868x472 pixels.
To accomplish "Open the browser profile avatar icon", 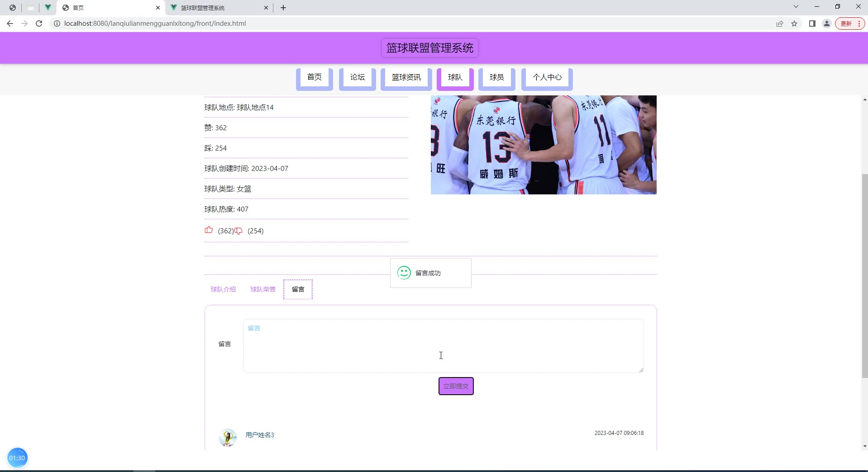I will (x=827, y=24).
